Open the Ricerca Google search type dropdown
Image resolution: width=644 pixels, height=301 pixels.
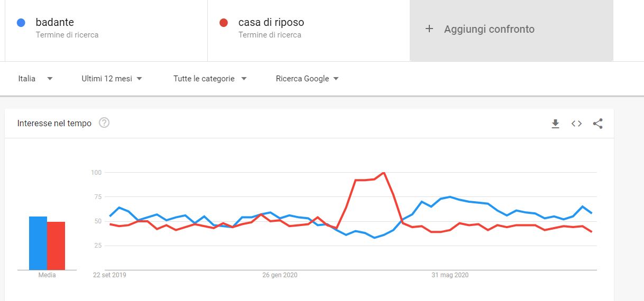(307, 79)
